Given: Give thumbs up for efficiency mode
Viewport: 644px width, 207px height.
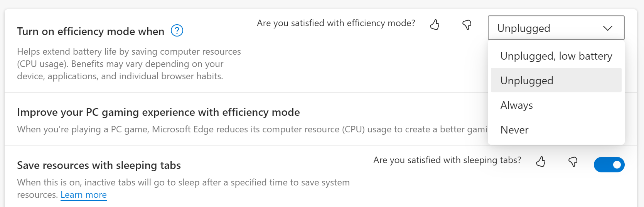Looking at the screenshot, I should 435,25.
